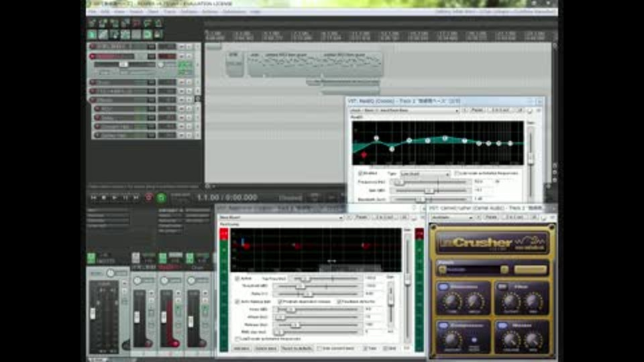Open Project Settings from the toolbar

point(125,23)
